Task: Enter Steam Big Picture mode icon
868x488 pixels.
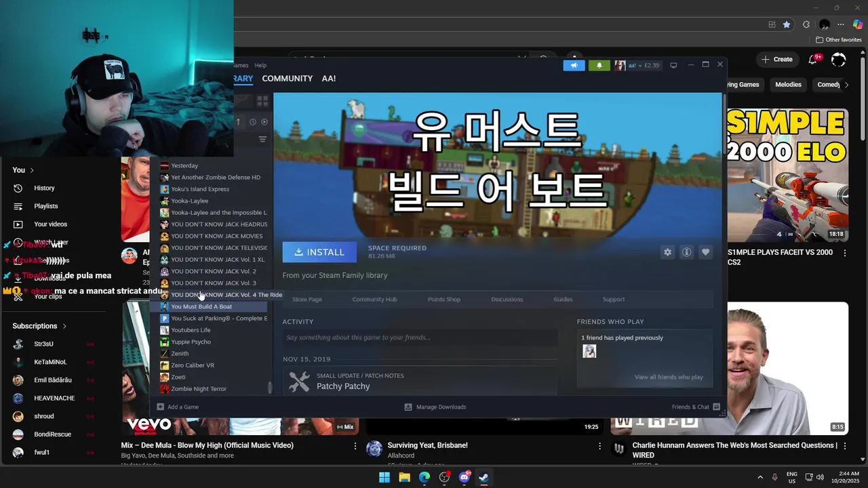Action: click(673, 65)
